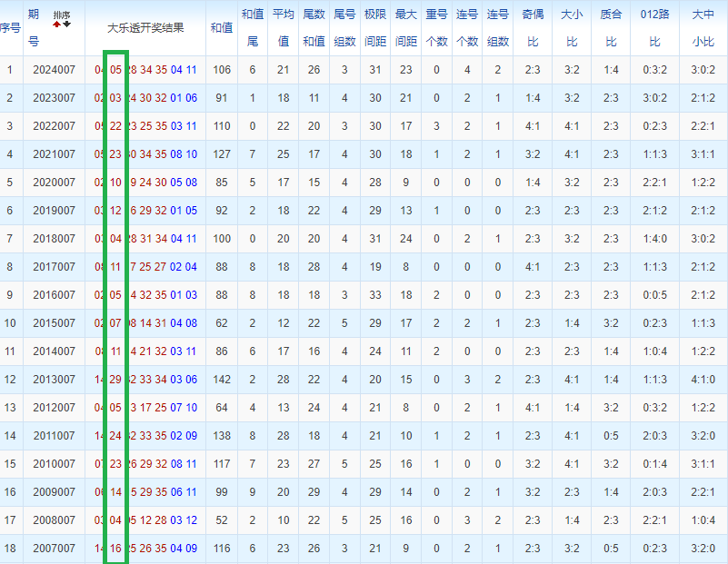Select the 大乐透开奖结果 header
The image size is (728, 564).
click(x=145, y=27)
